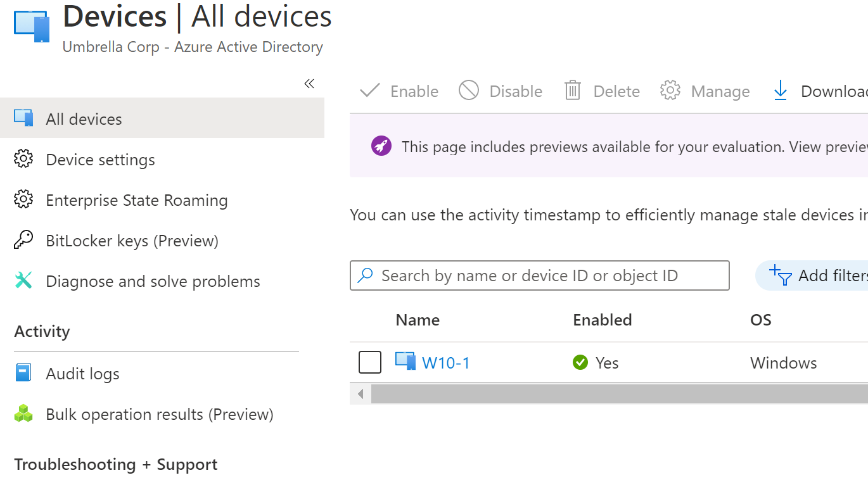Image resolution: width=868 pixels, height=480 pixels.
Task: Open Bulk operation results (Preview)
Action: click(x=159, y=414)
